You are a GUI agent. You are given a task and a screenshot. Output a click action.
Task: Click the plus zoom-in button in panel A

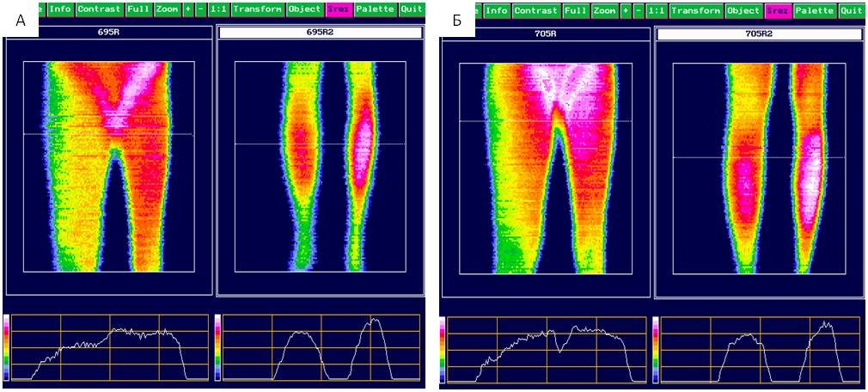click(188, 9)
